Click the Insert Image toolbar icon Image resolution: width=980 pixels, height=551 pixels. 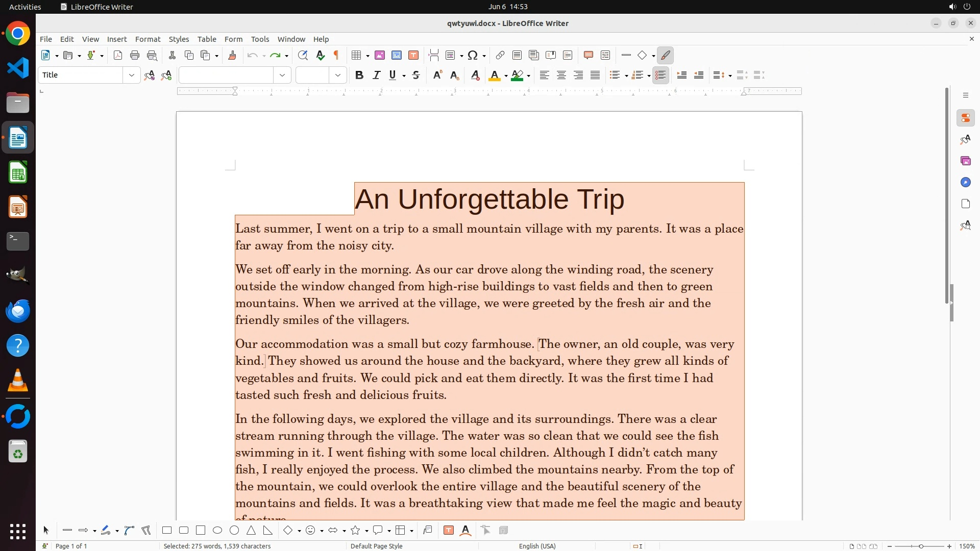380,56
